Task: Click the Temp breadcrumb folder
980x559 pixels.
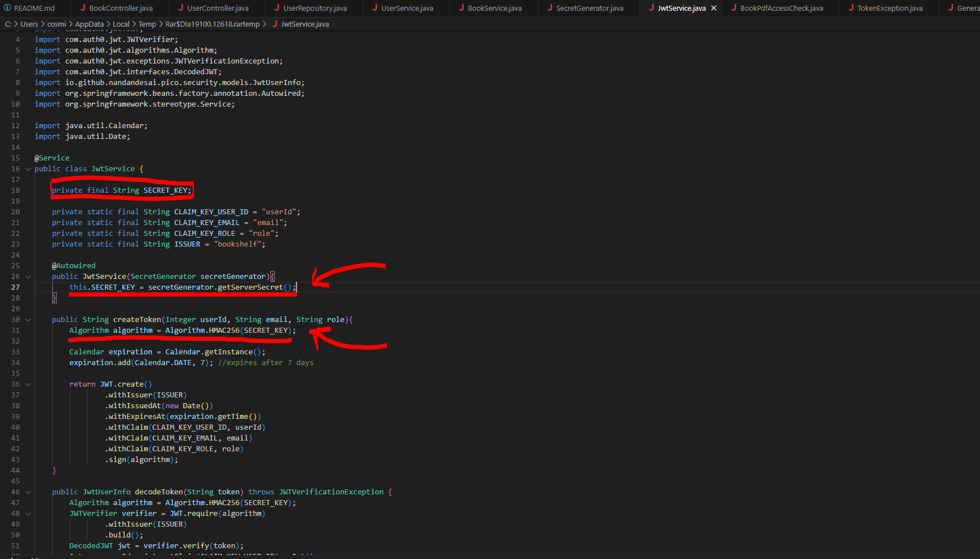Action: pos(147,24)
